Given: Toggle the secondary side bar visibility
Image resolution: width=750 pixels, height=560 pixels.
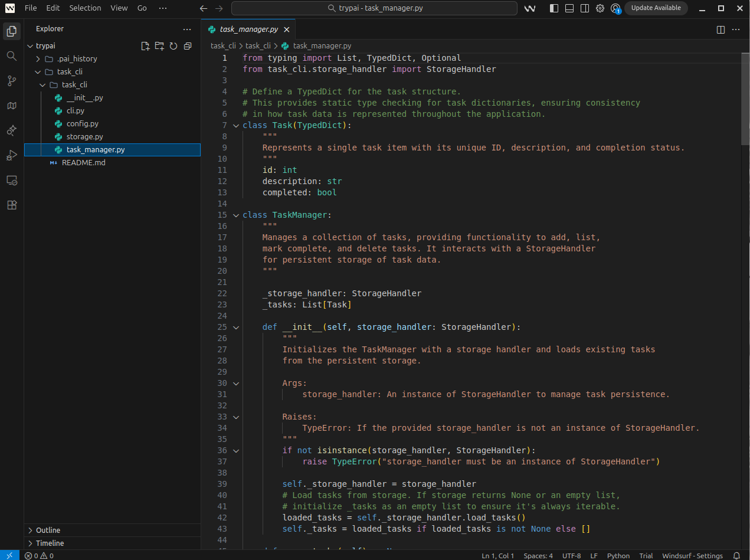Looking at the screenshot, I should [584, 8].
